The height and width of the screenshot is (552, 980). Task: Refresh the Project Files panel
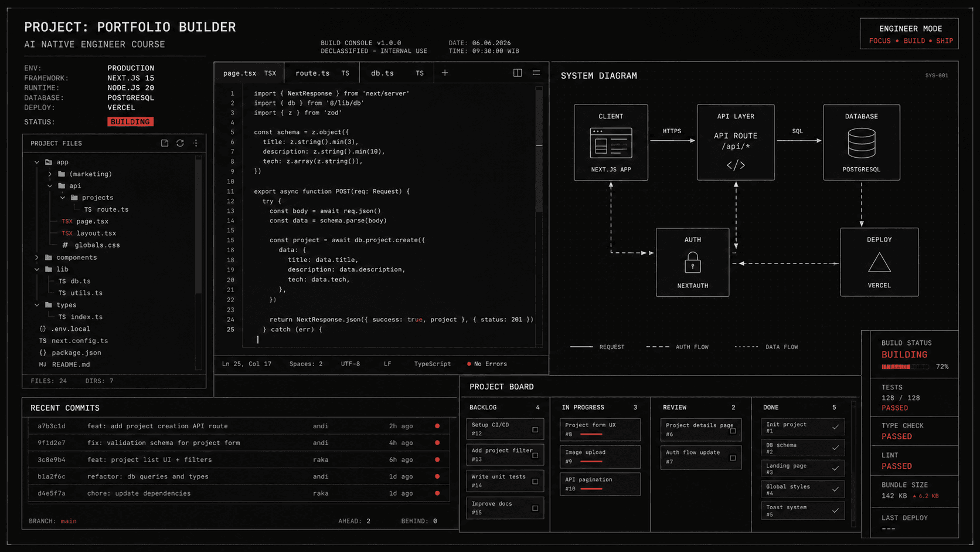tap(180, 143)
